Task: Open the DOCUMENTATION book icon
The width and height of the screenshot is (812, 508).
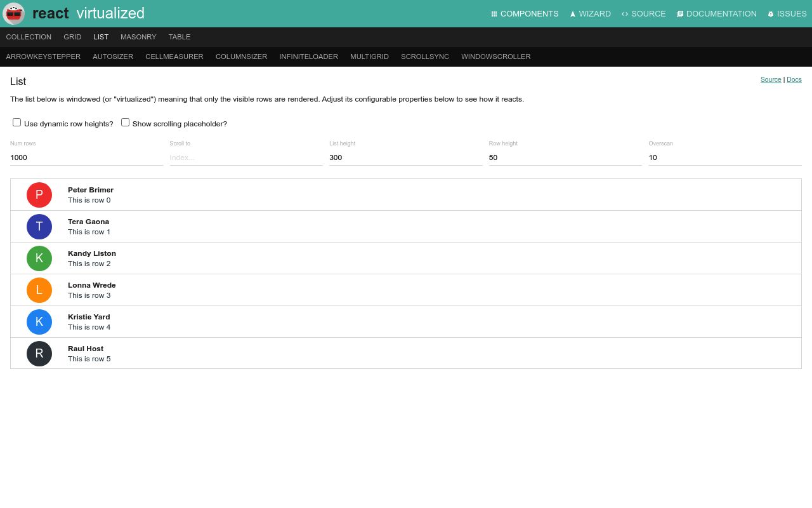Action: pos(680,13)
